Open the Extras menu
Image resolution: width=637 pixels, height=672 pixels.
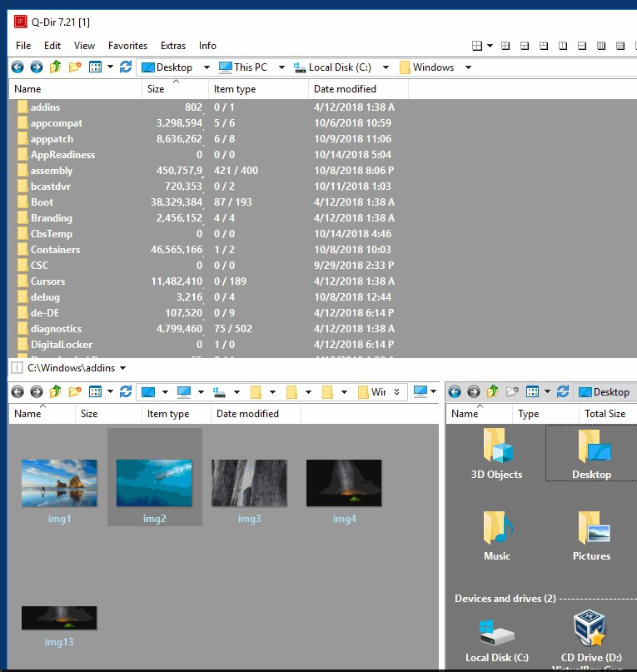173,46
